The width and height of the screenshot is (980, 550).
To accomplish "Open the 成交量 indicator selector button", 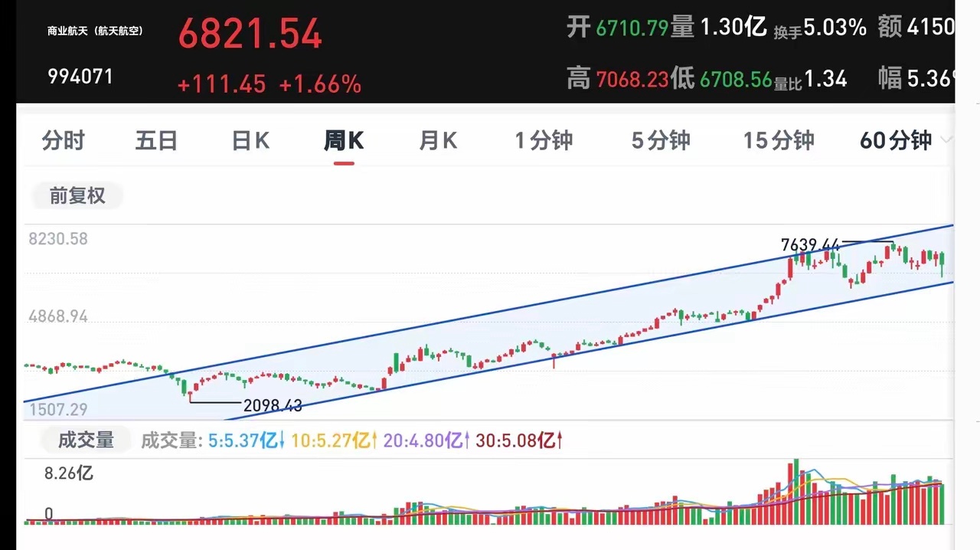I will (x=86, y=440).
